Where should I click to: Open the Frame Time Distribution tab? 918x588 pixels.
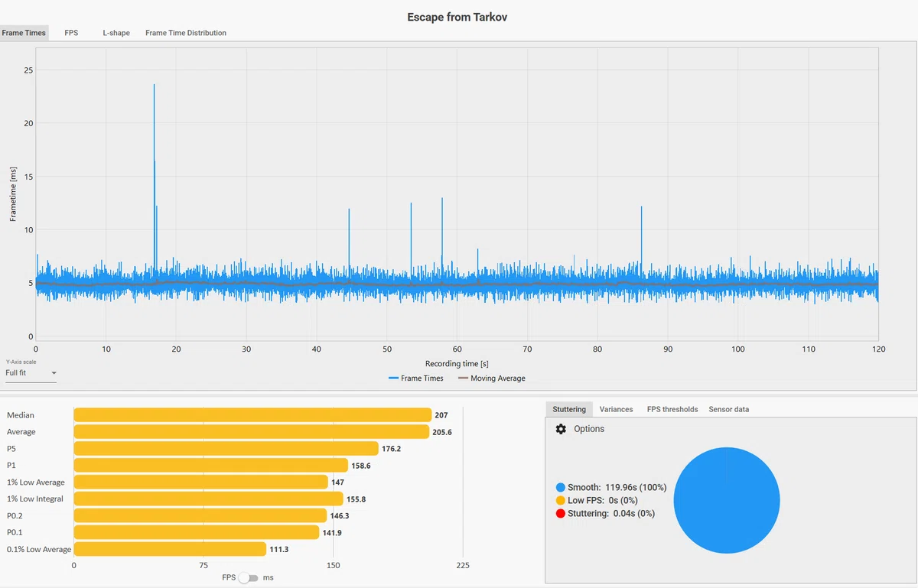coord(186,33)
